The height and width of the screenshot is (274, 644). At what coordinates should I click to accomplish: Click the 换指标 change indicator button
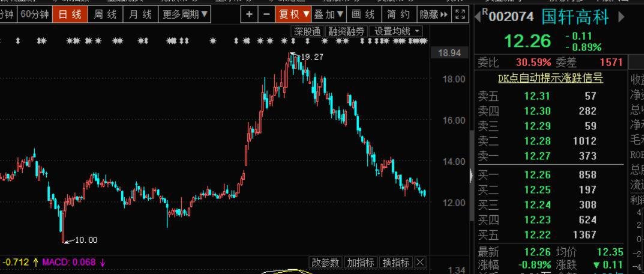(x=396, y=263)
